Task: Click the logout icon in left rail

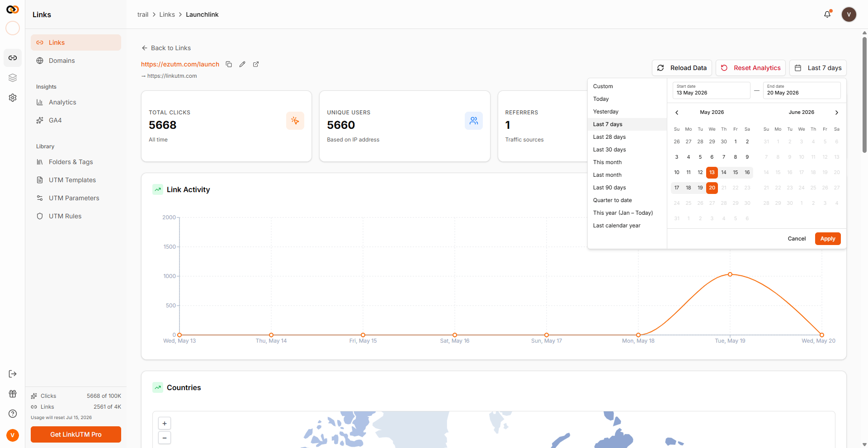Action: pyautogui.click(x=13, y=374)
